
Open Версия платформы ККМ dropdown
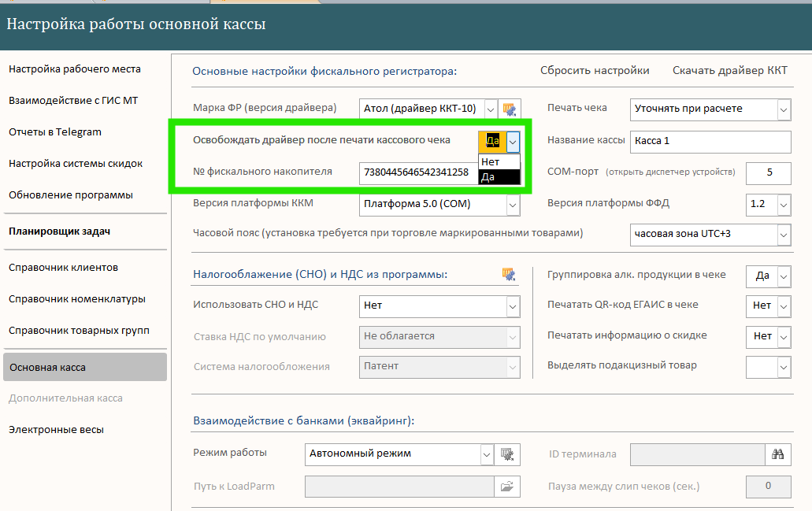pyautogui.click(x=513, y=205)
